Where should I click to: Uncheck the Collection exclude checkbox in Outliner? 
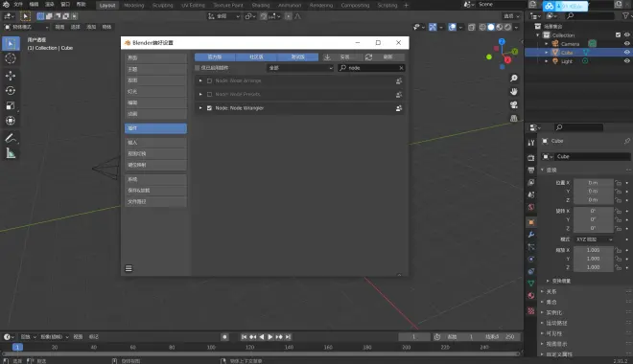tap(618, 35)
